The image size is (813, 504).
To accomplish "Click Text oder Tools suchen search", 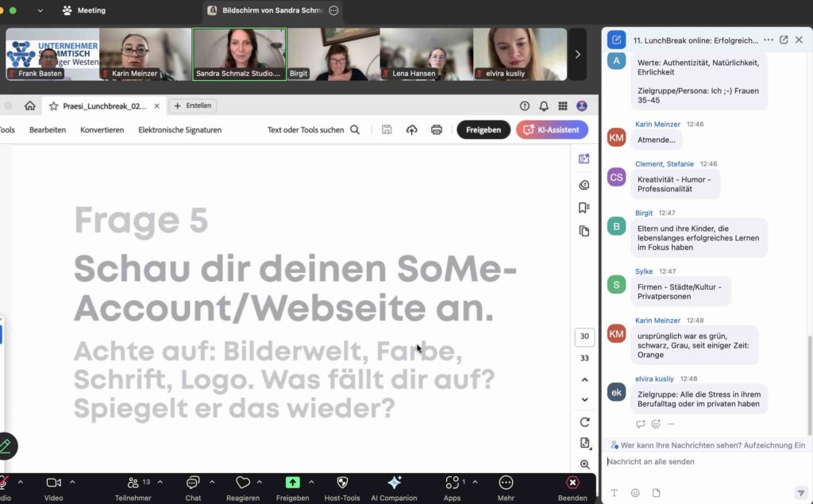I will click(x=313, y=129).
